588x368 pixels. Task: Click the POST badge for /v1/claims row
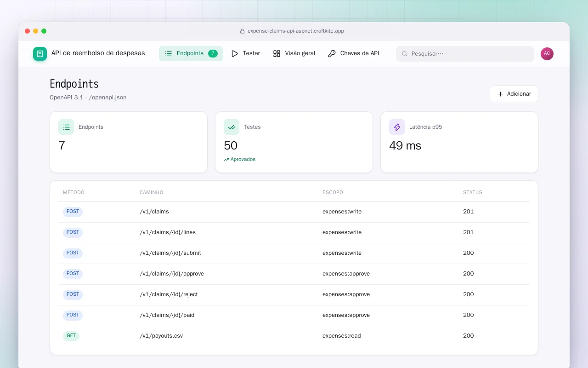click(x=73, y=212)
